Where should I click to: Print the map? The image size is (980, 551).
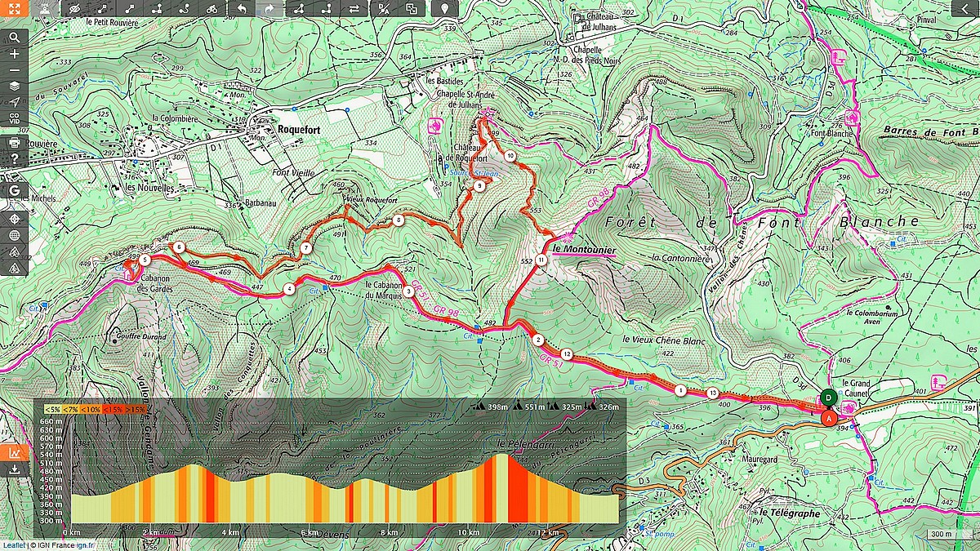pyautogui.click(x=15, y=142)
